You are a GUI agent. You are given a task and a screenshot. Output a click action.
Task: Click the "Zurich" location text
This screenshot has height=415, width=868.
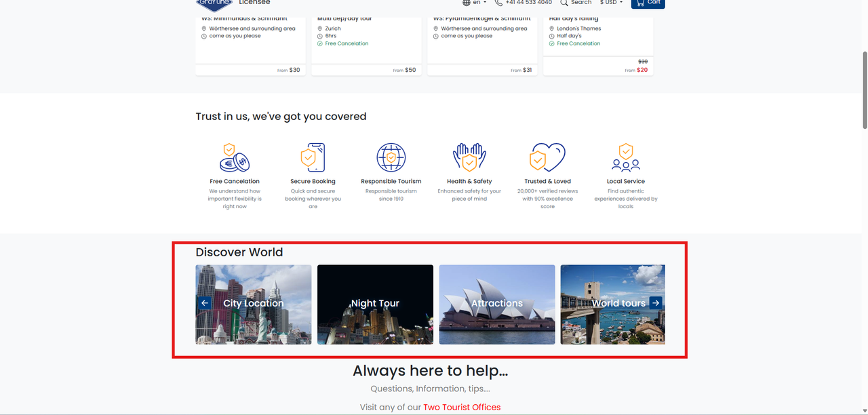pos(333,28)
